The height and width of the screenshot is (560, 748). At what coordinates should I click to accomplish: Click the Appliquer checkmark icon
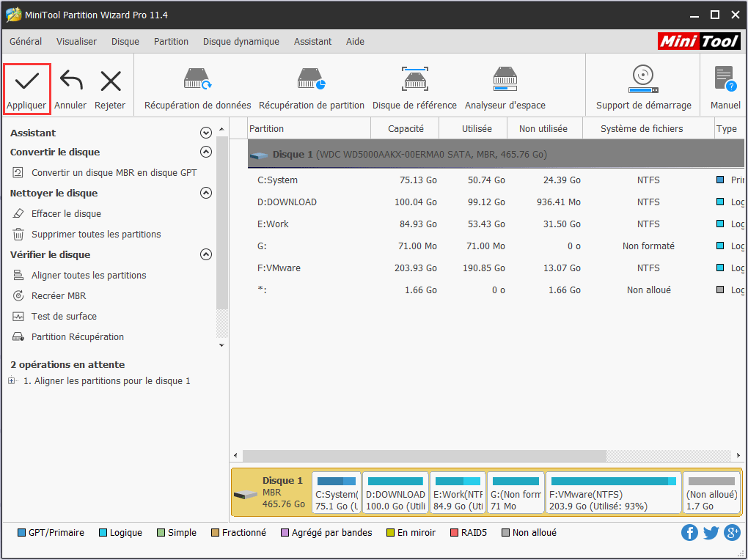pos(26,80)
